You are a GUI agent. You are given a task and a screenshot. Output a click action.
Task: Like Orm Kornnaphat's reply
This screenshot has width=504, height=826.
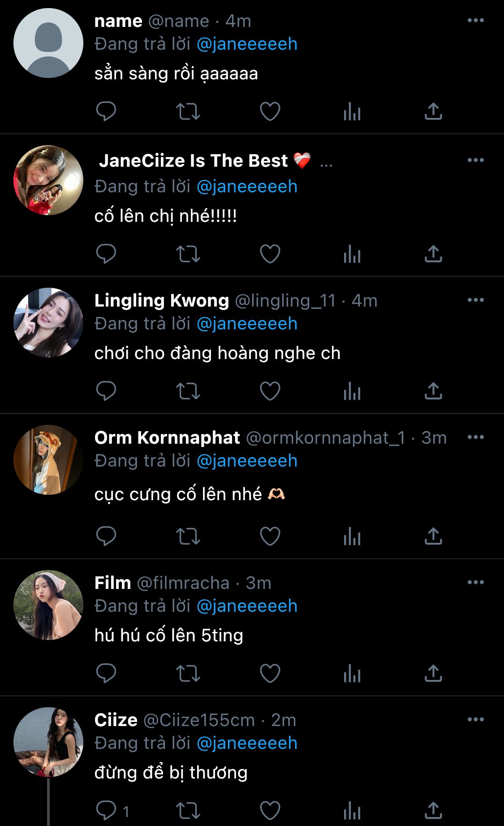[270, 536]
